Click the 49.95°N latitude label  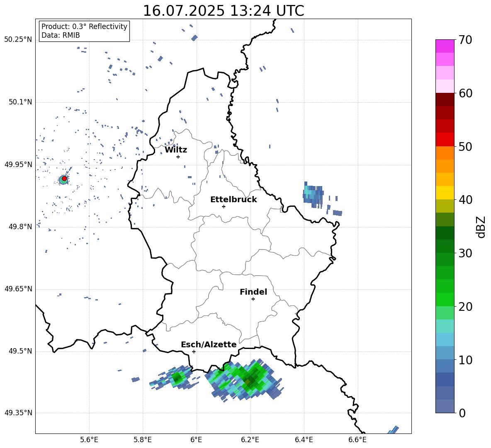pos(18,165)
